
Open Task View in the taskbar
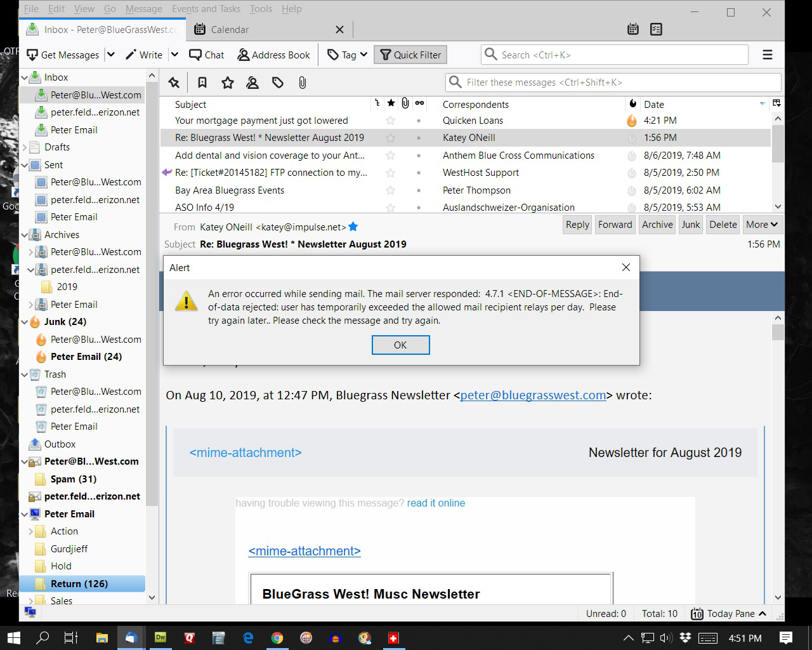[x=71, y=638]
